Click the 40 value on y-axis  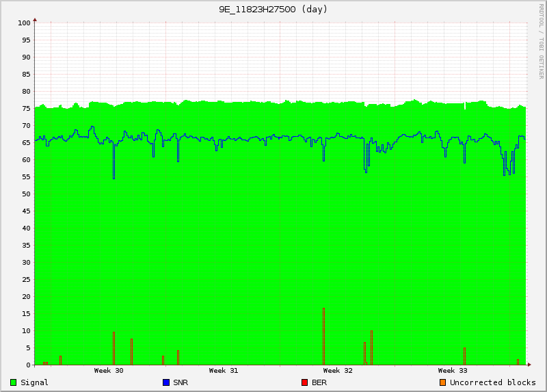27,228
